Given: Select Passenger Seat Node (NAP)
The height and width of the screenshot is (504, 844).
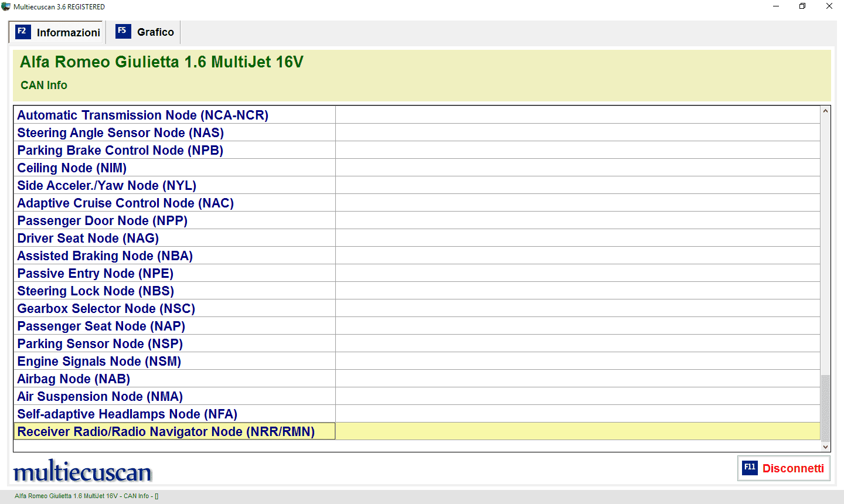Looking at the screenshot, I should click(x=417, y=326).
